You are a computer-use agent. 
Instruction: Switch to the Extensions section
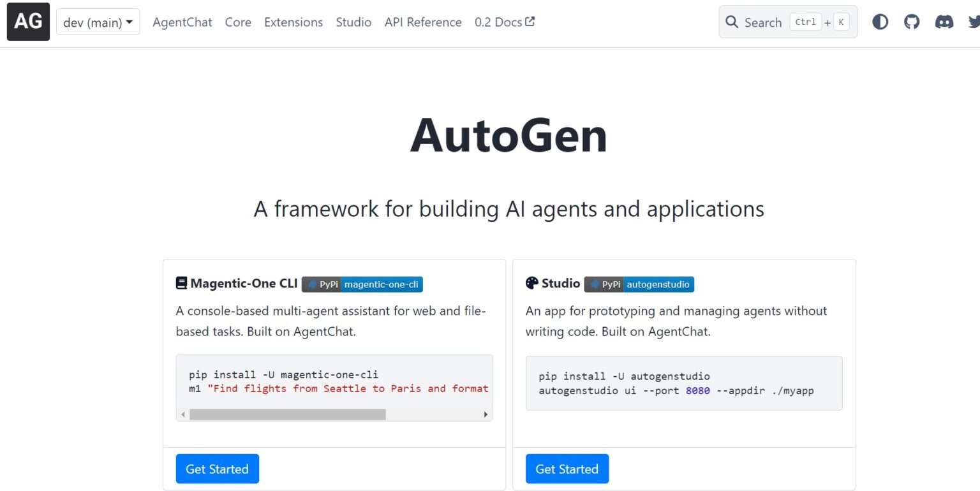[293, 22]
